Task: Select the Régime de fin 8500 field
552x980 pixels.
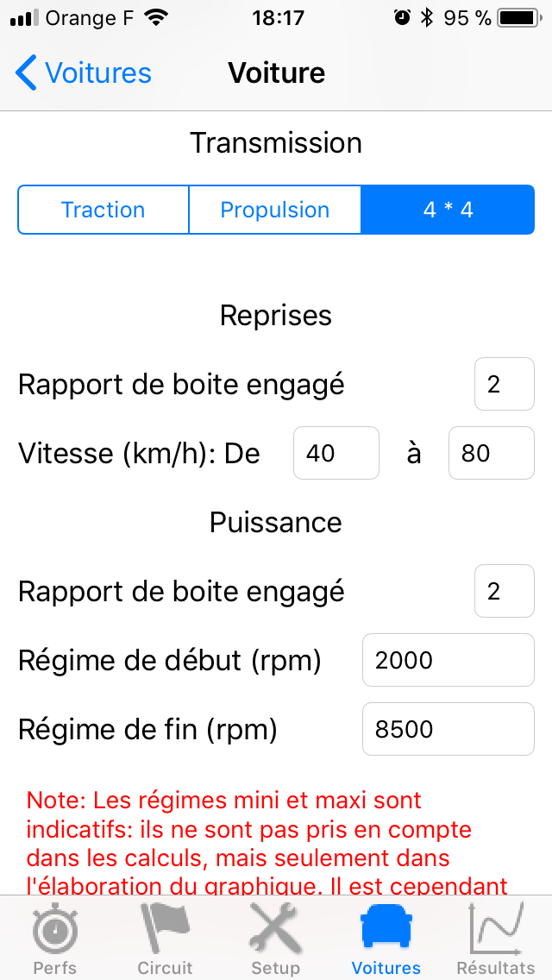Action: (x=448, y=729)
